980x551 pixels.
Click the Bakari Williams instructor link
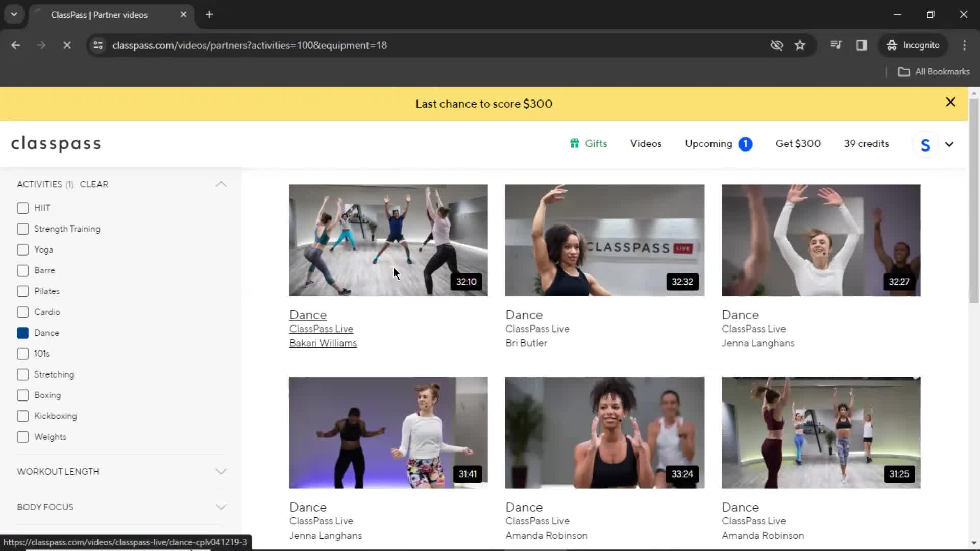323,343
